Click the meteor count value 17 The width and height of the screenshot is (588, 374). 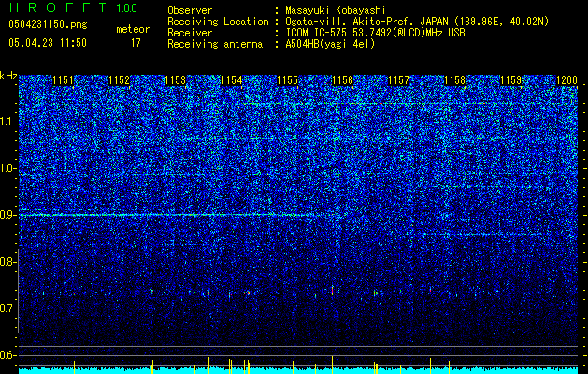click(136, 43)
